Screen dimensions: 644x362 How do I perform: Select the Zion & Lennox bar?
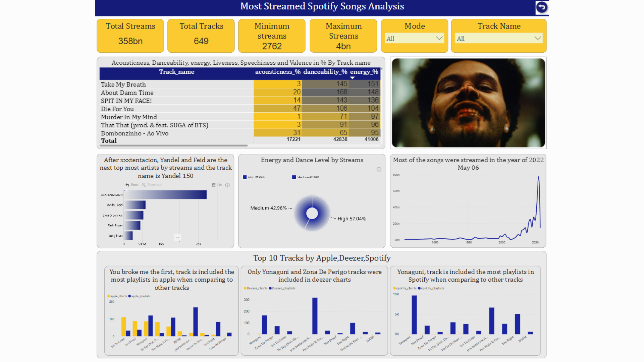(x=134, y=215)
